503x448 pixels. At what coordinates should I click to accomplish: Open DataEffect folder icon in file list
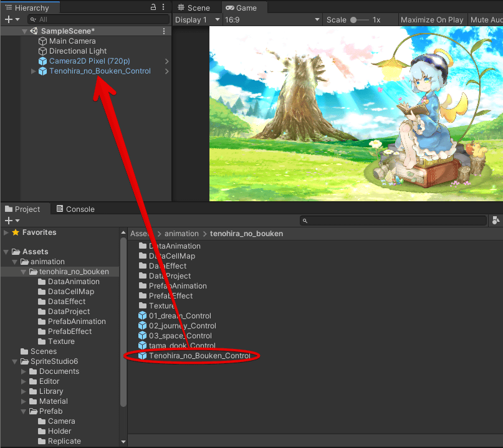click(x=143, y=265)
